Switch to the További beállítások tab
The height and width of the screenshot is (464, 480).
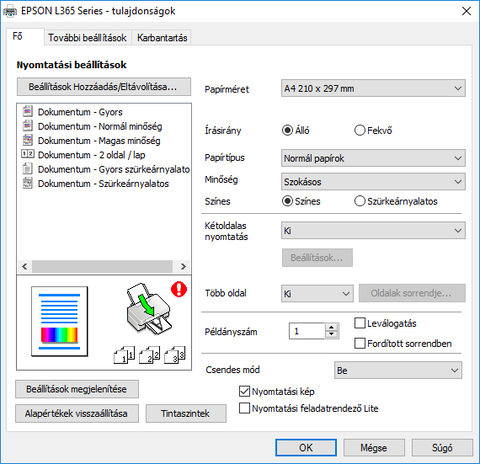87,38
